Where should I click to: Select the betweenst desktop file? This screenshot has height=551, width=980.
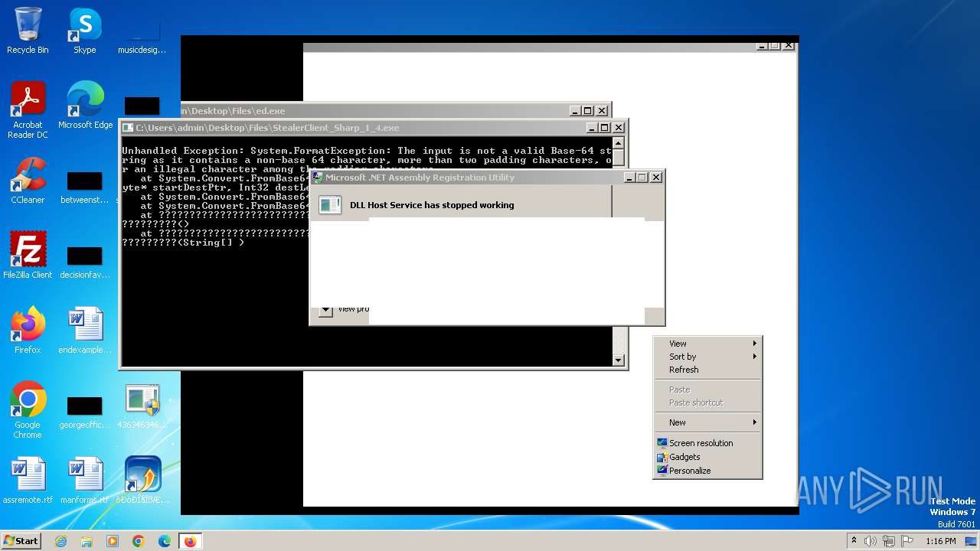(85, 185)
